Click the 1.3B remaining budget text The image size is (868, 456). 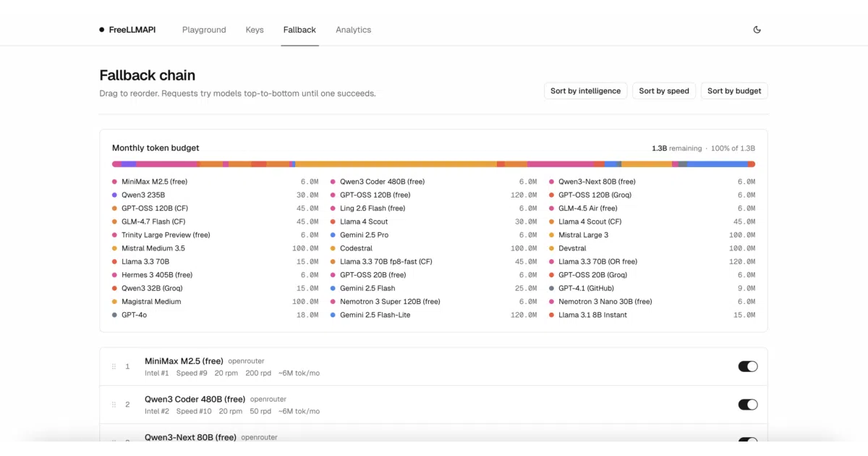676,148
